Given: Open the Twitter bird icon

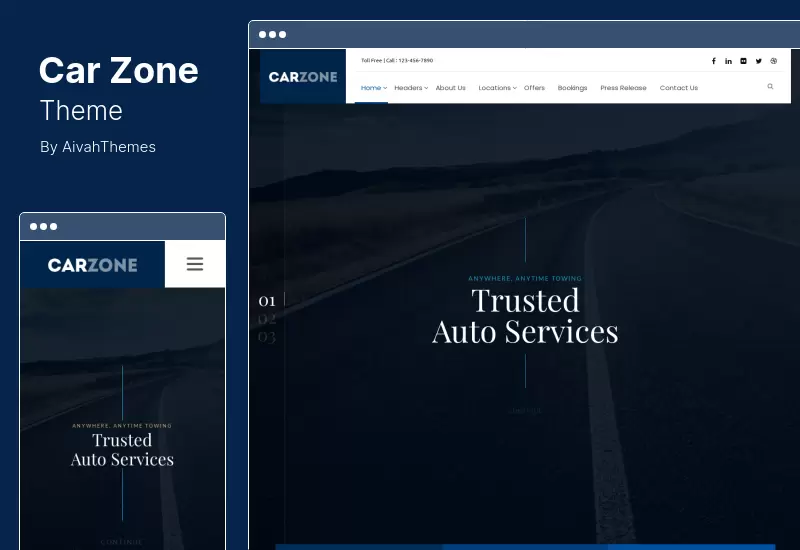Looking at the screenshot, I should [x=759, y=61].
